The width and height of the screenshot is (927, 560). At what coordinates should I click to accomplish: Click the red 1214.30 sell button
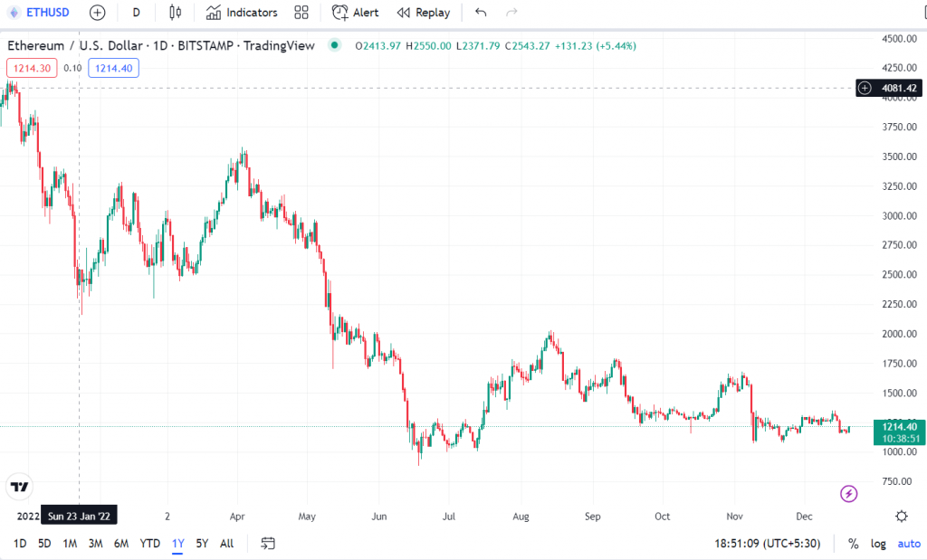32,67
